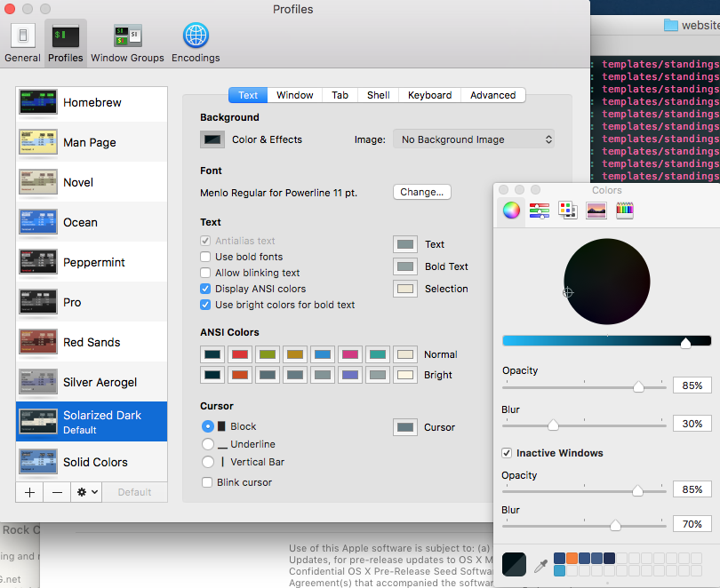Choose the Red Sands profile
Viewport: 720px width, 588px height.
[x=92, y=342]
